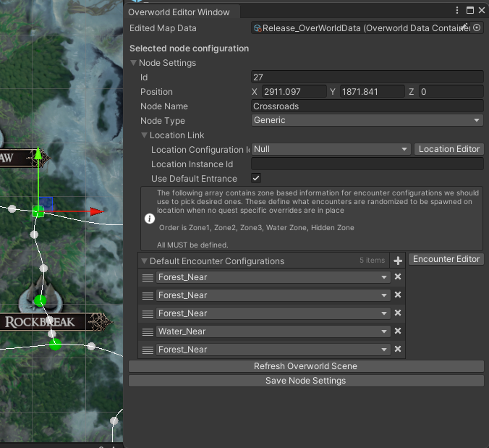The height and width of the screenshot is (448, 489).
Task: Click the Position Z field
Action: point(451,92)
